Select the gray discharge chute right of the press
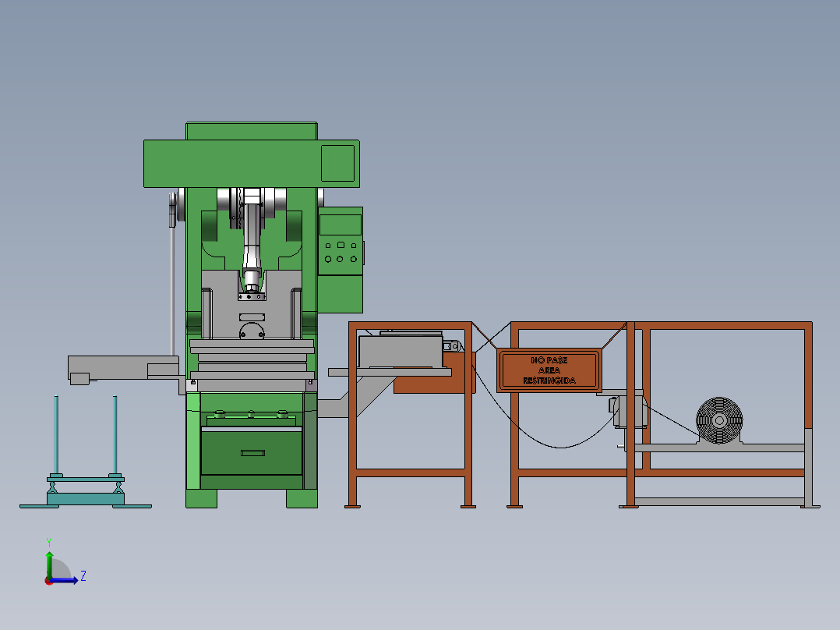The image size is (840, 630). click(356, 397)
